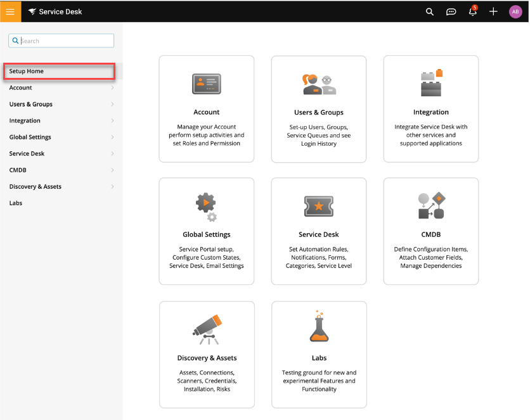Expand the Integration sidebar chevron
This screenshot has height=420, width=530.
click(112, 121)
